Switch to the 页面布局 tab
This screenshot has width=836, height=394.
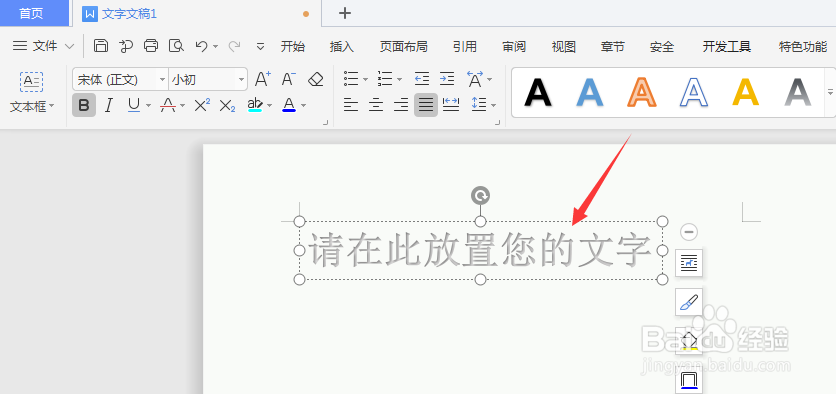point(403,47)
